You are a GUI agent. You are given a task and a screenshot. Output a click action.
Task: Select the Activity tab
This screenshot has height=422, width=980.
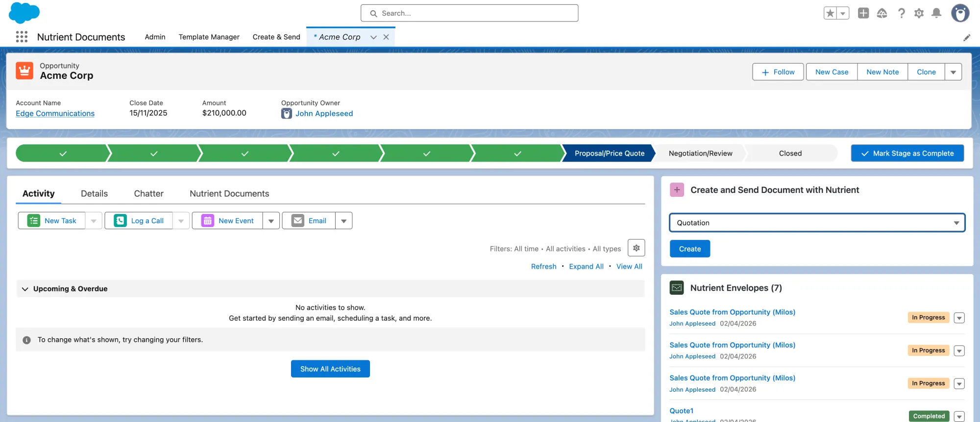(x=38, y=194)
